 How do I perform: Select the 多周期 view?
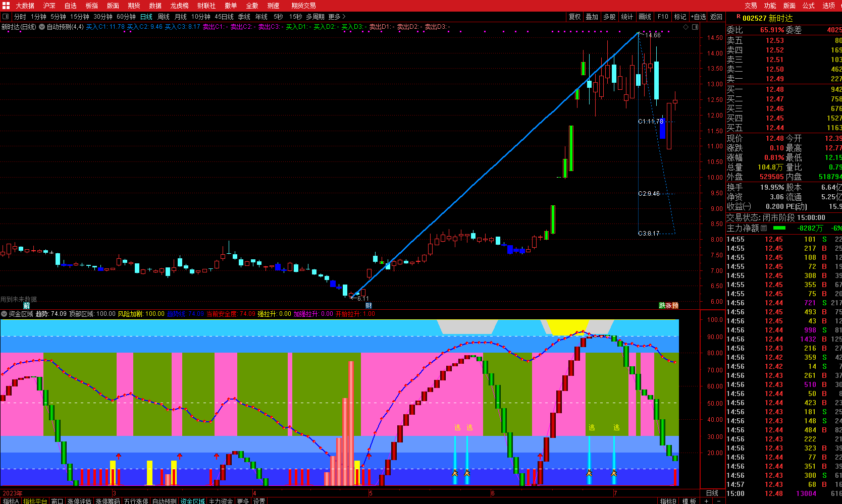315,17
